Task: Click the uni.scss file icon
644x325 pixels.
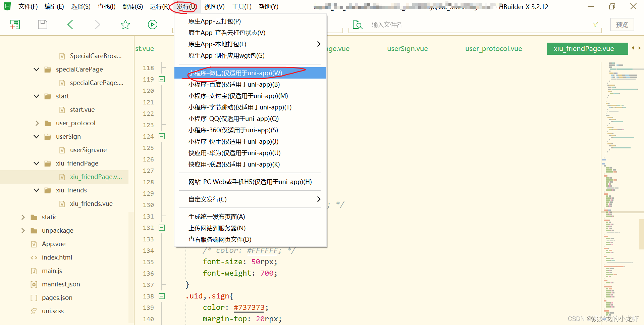Action: 34,311
